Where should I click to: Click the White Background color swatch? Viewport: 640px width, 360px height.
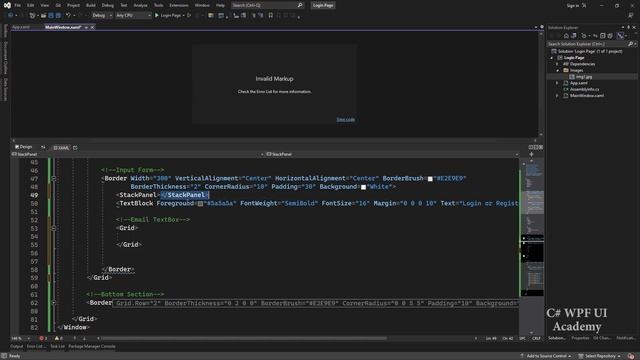[363, 187]
